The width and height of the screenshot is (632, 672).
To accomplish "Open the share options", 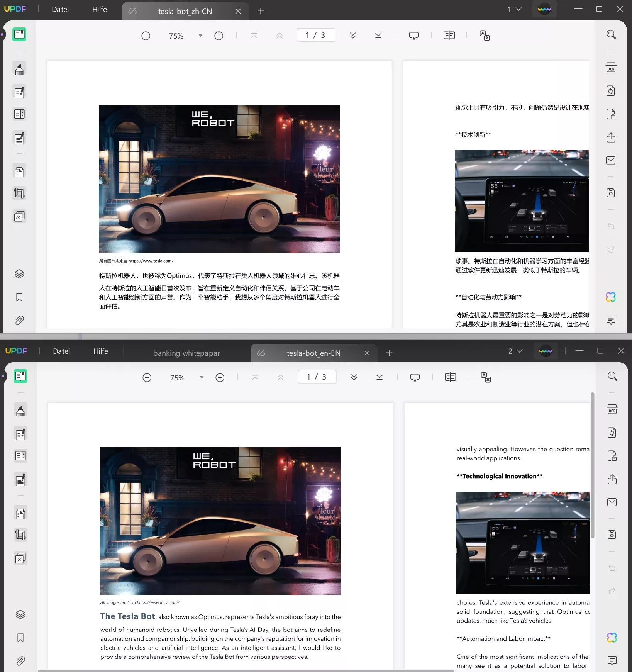I will (x=611, y=137).
